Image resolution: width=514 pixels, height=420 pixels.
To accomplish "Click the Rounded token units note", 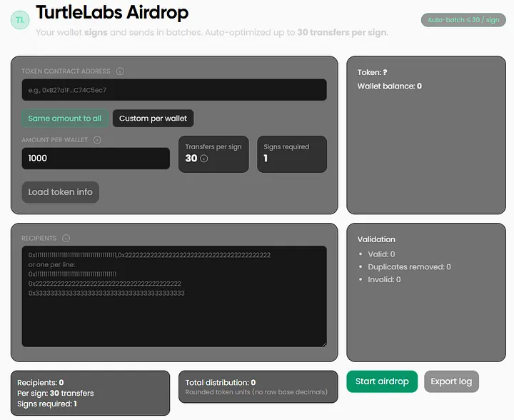I will click(x=256, y=392).
